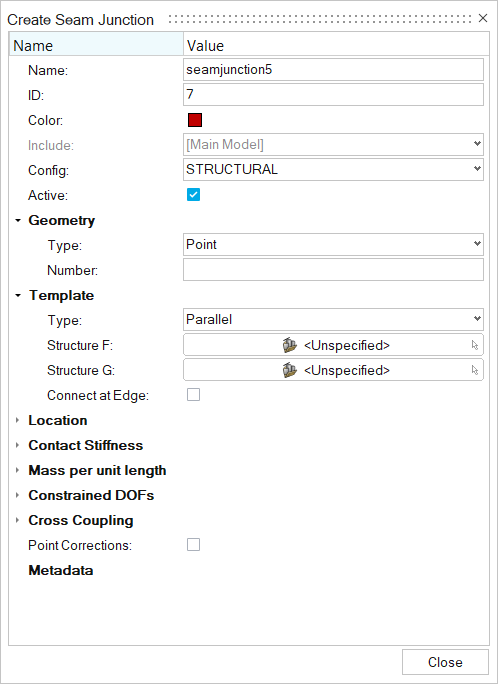498x684 pixels.
Task: Open the Config STRUCTURAL dropdown
Action: pyautogui.click(x=333, y=169)
